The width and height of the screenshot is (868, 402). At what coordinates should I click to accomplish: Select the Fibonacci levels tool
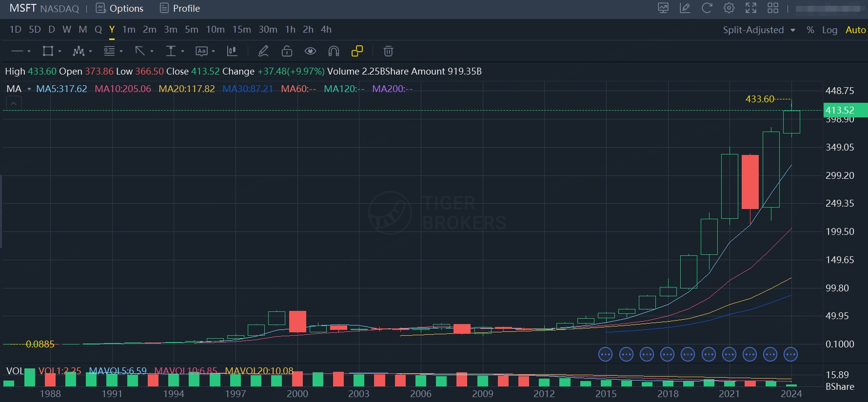(x=109, y=51)
